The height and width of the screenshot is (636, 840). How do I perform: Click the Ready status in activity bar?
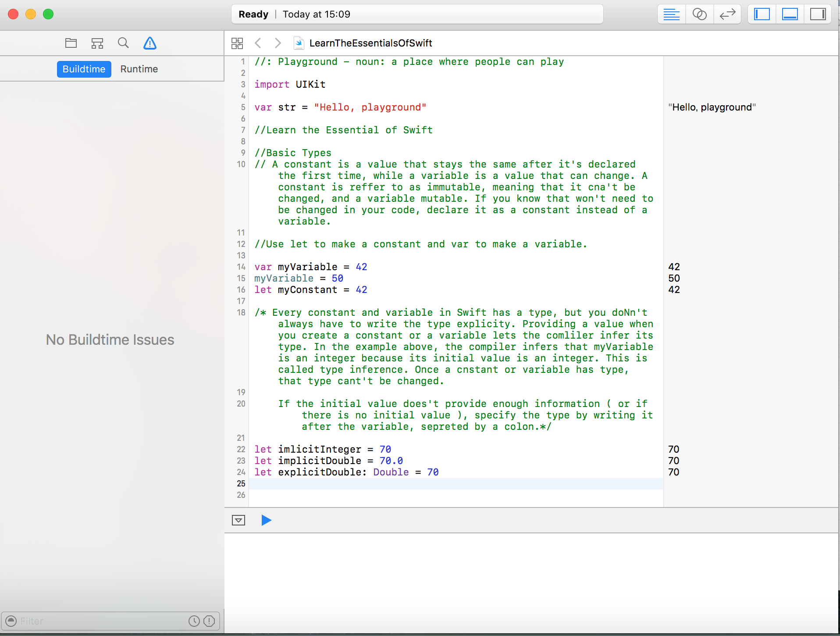pyautogui.click(x=253, y=14)
